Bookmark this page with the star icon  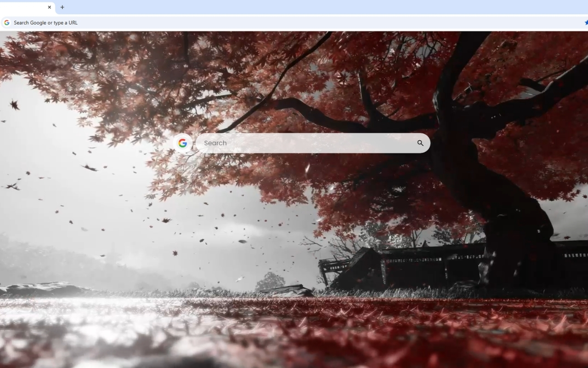click(586, 23)
